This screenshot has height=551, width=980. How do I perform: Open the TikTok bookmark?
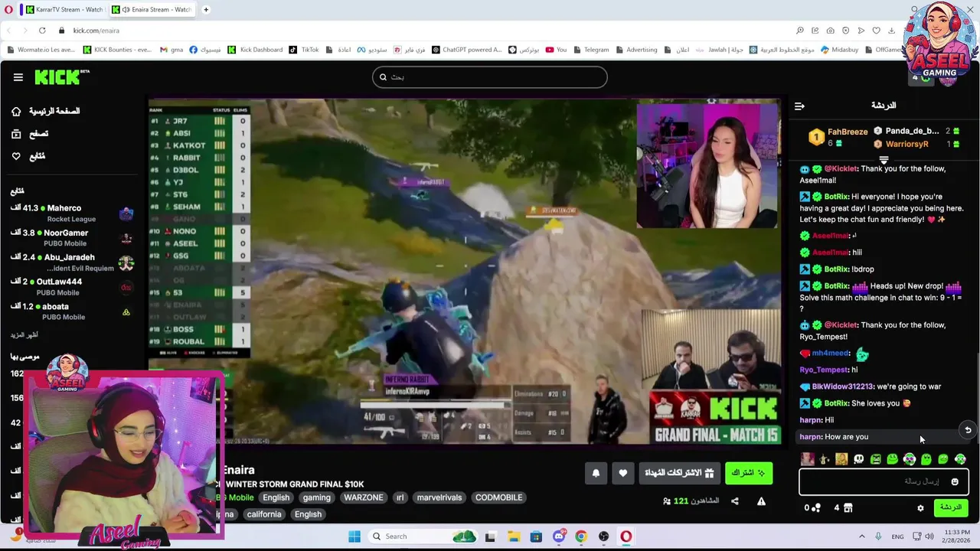tap(304, 50)
